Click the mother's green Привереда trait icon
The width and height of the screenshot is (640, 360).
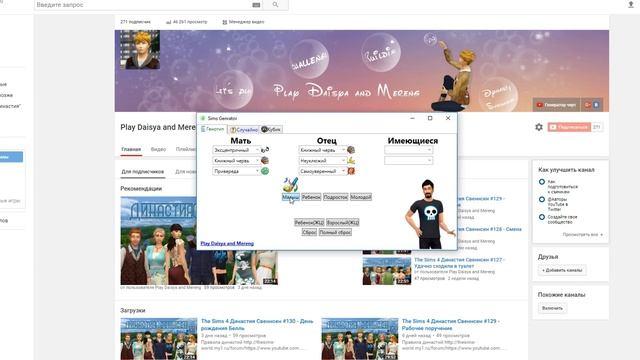265,171
